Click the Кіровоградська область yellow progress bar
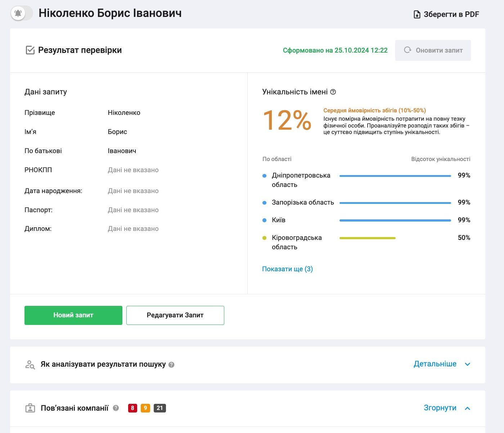The height and width of the screenshot is (433, 504). pyautogui.click(x=368, y=238)
